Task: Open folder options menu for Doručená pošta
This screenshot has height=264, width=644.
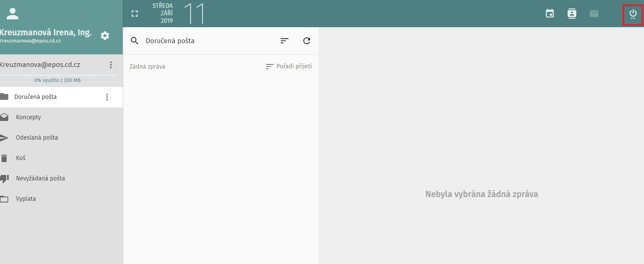Action: point(107,97)
